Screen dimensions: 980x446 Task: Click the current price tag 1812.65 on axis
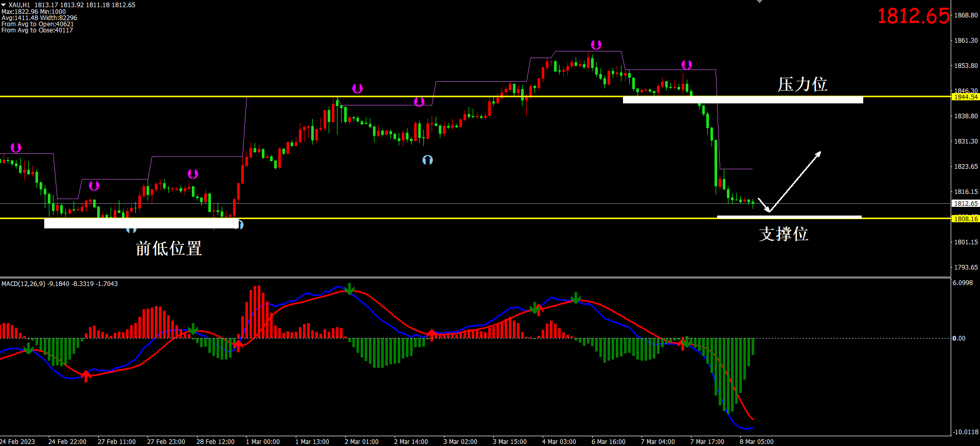[965, 204]
